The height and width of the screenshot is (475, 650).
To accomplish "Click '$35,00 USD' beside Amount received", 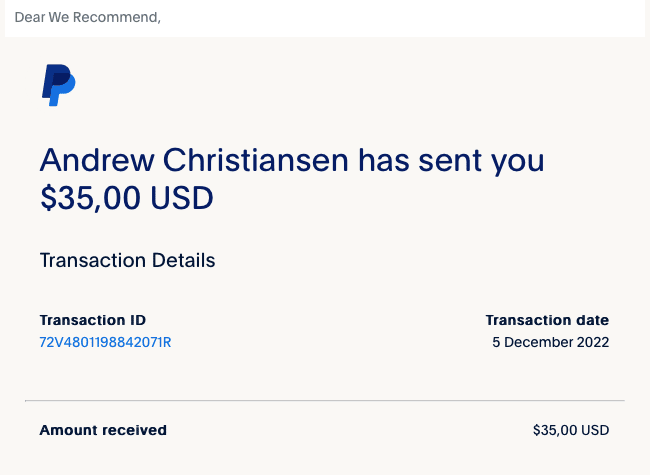I will [x=571, y=430].
